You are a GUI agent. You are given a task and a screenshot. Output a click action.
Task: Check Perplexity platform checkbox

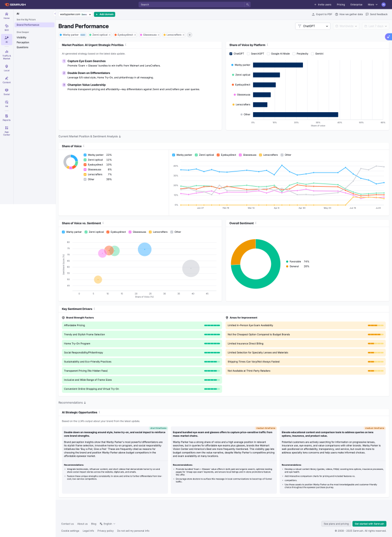click(294, 54)
